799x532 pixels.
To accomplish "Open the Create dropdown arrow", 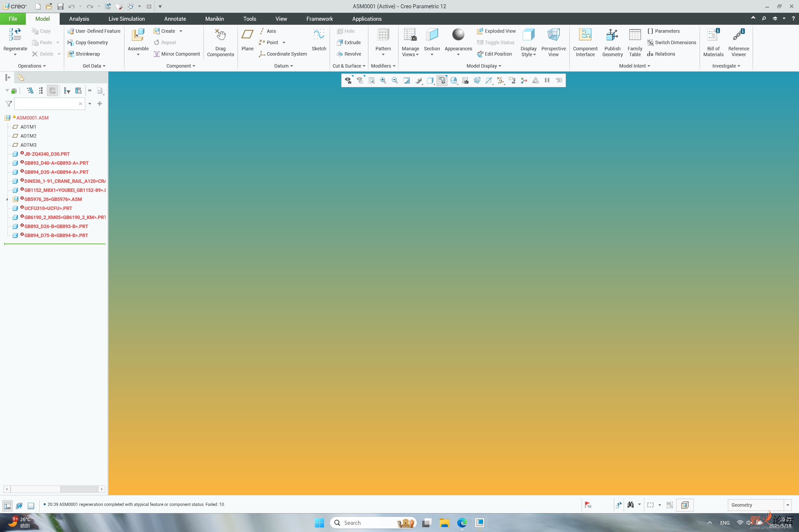I will pyautogui.click(x=181, y=31).
